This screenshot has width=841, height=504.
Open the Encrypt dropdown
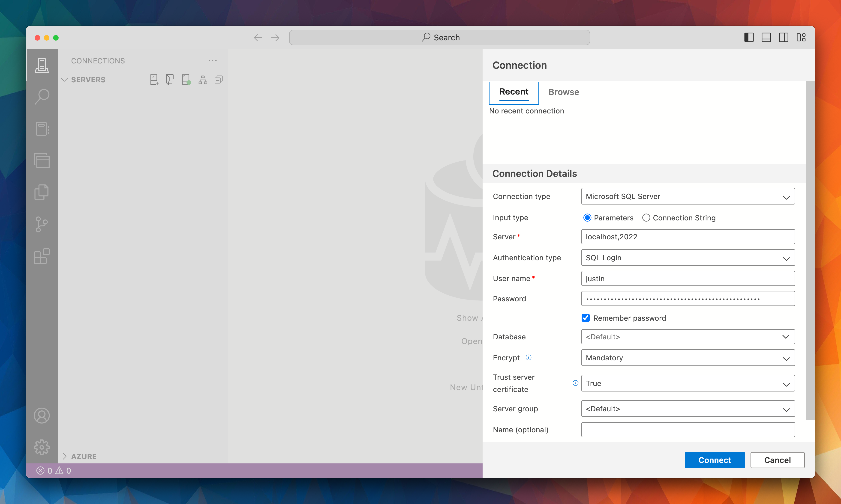(x=688, y=358)
